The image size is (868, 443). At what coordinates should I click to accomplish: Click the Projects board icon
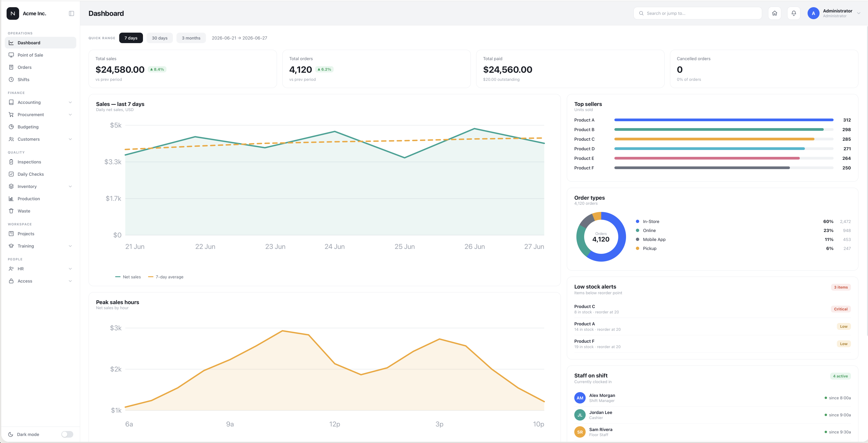click(x=11, y=234)
